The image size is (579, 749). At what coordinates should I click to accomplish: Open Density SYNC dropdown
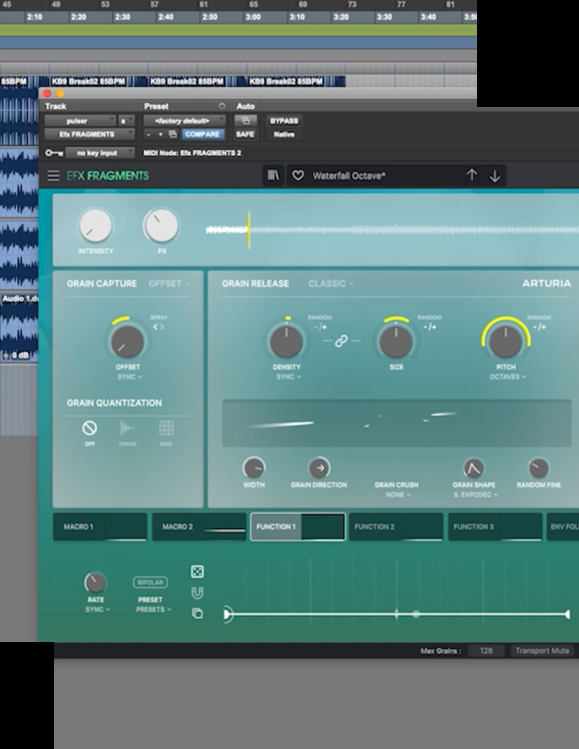(x=288, y=377)
